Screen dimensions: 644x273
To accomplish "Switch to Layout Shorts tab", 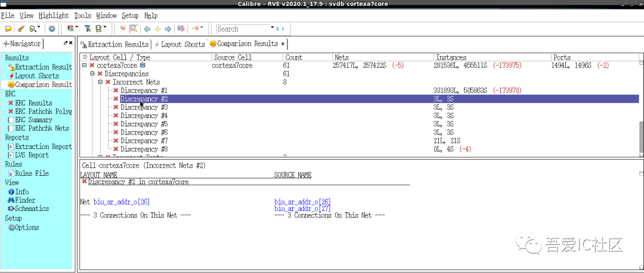I will click(179, 44).
